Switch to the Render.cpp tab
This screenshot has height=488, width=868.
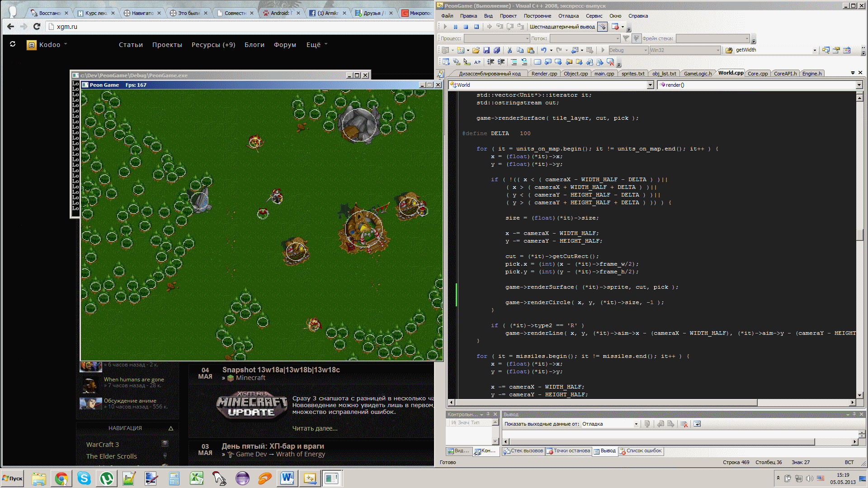point(544,74)
